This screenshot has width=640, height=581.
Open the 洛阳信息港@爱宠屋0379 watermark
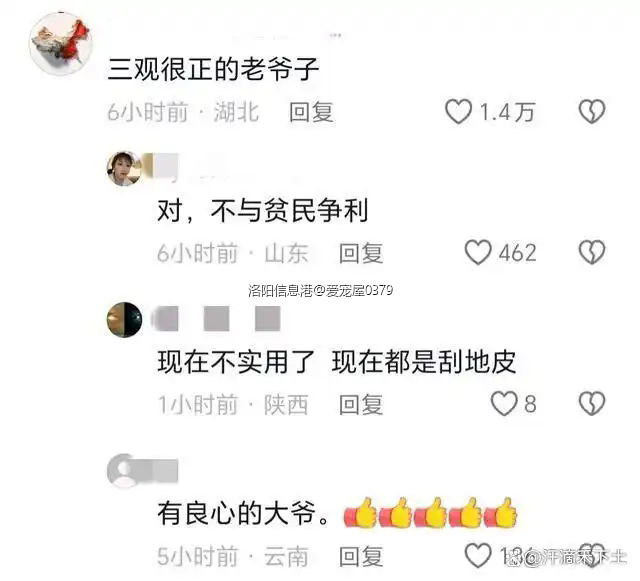(320, 290)
